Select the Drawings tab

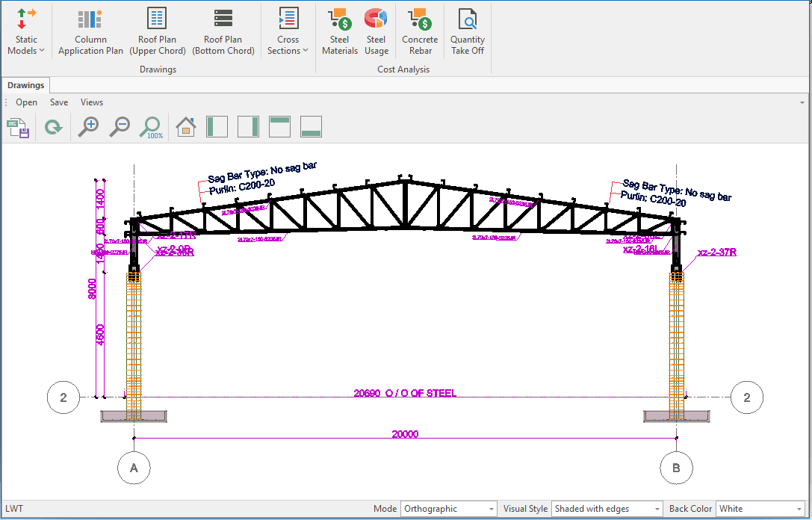coord(26,85)
